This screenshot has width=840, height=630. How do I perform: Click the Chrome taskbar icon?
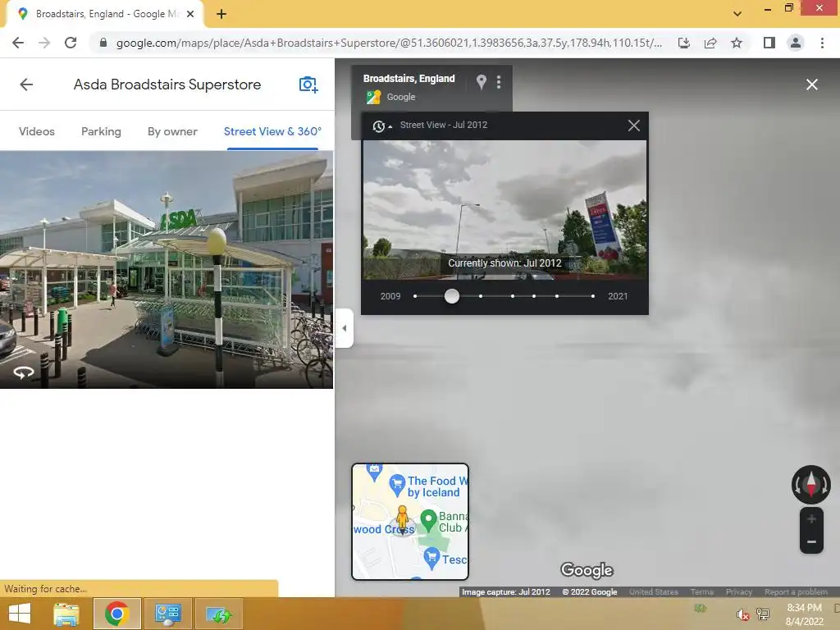click(117, 614)
